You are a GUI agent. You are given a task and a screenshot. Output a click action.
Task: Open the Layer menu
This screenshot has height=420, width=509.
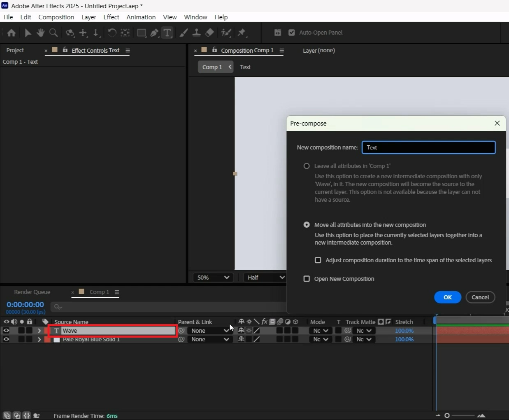point(89,17)
